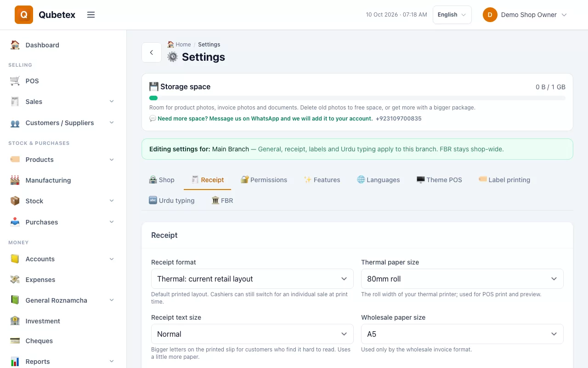Click the Products tag icon

click(15, 160)
